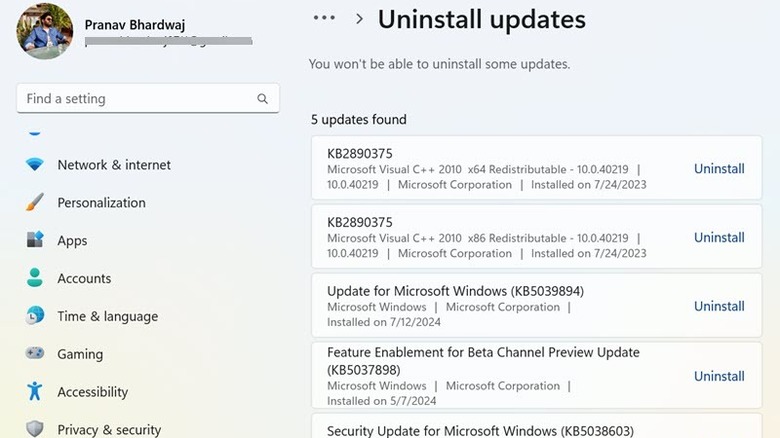Click the Privacy & security shield icon

click(35, 429)
